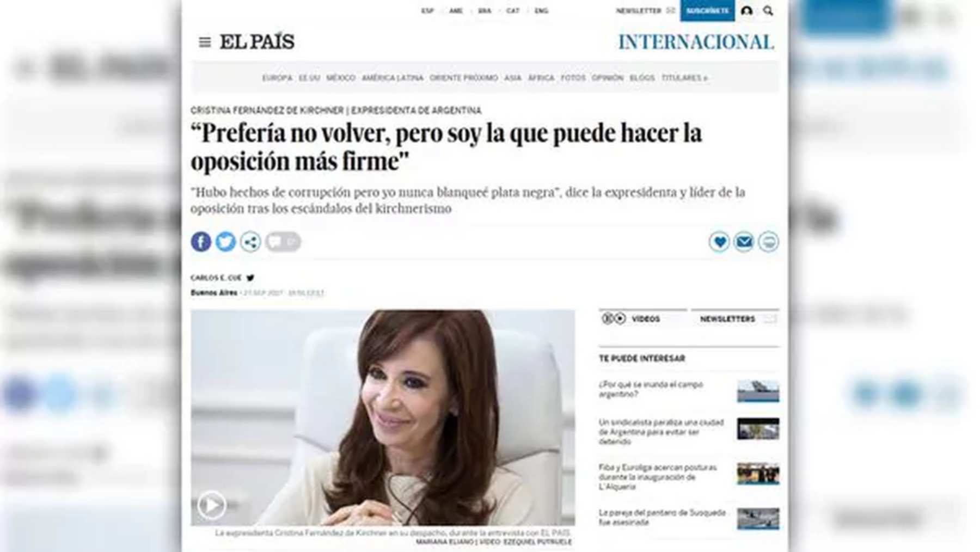Open the comments bubble button
The image size is (980, 552).
coord(283,242)
